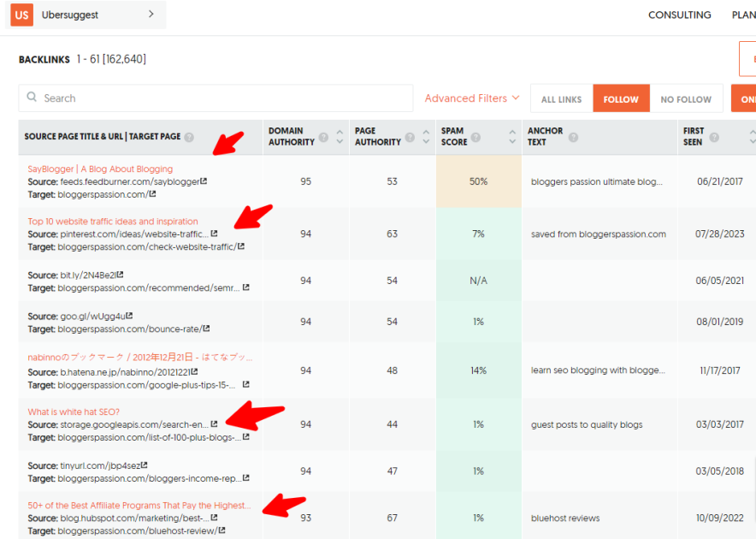
Task: Open the Ubersuggest US project selector
Action: (86, 15)
